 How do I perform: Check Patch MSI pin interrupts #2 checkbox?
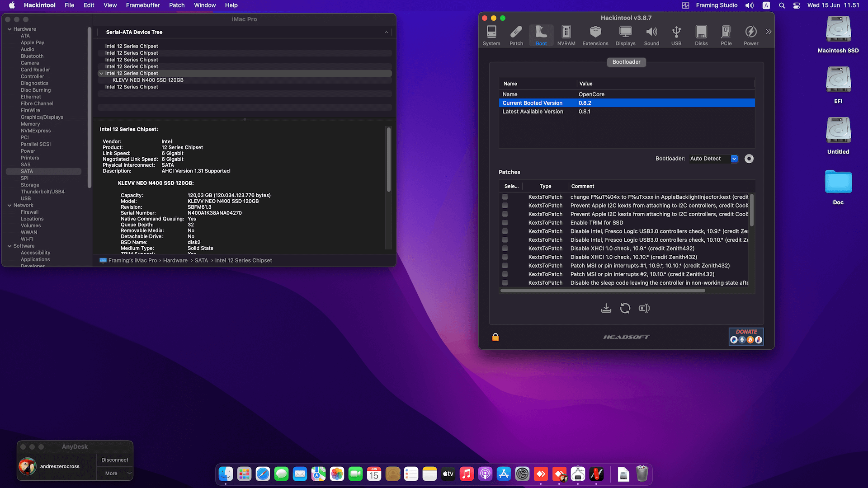tap(505, 274)
